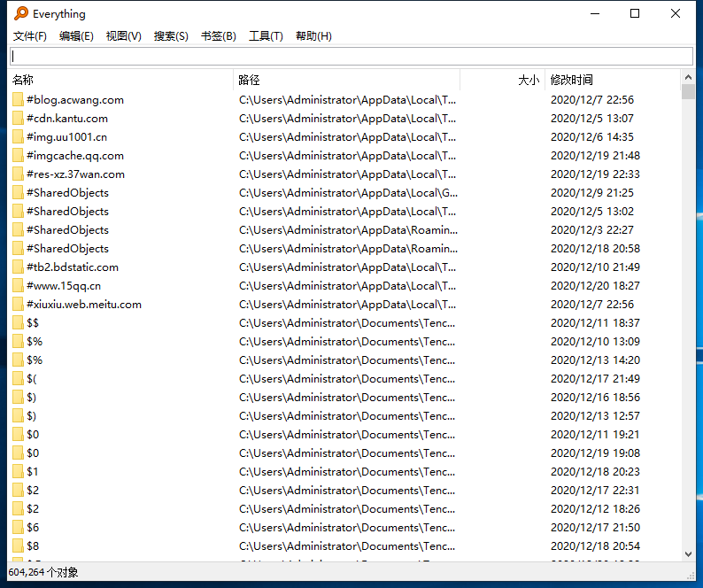The image size is (703, 588).
Task: Open the 搜索(S) menu
Action: pos(171,36)
